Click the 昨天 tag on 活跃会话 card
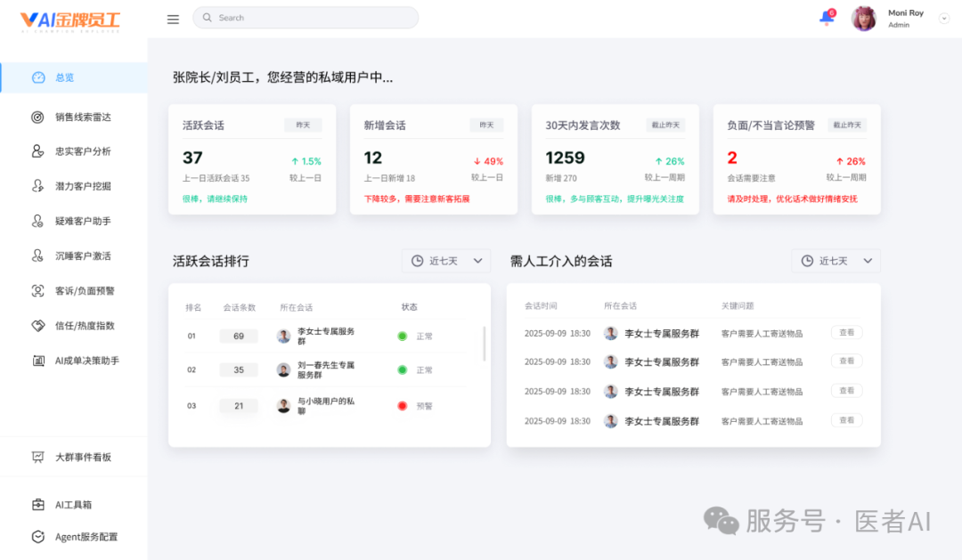This screenshot has width=962, height=560. pos(303,126)
